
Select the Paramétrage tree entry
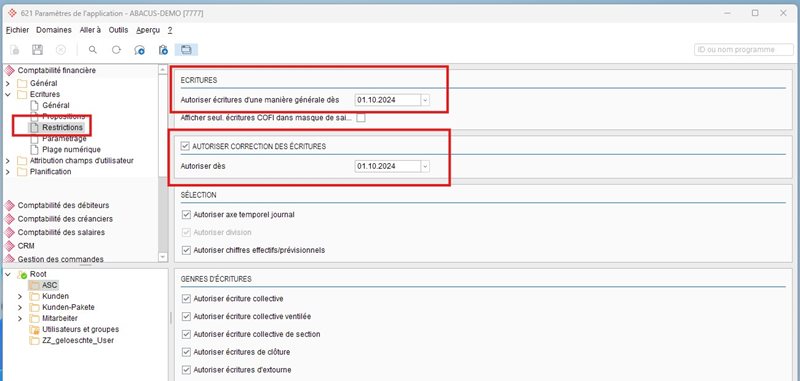click(x=64, y=139)
